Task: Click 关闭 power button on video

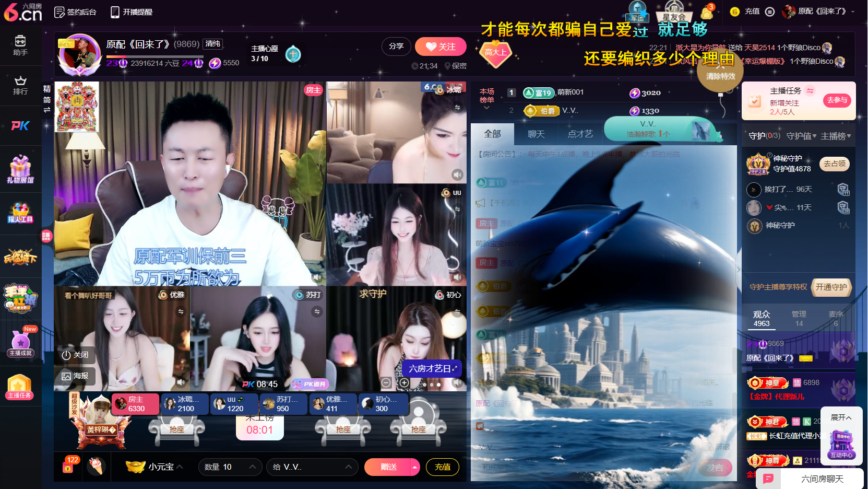Action: tap(75, 355)
